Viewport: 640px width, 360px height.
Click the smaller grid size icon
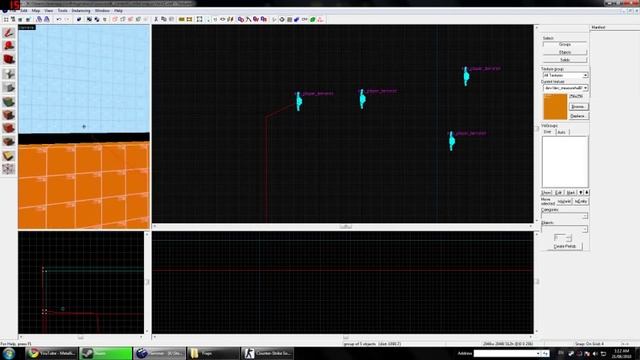pyautogui.click(x=20, y=19)
